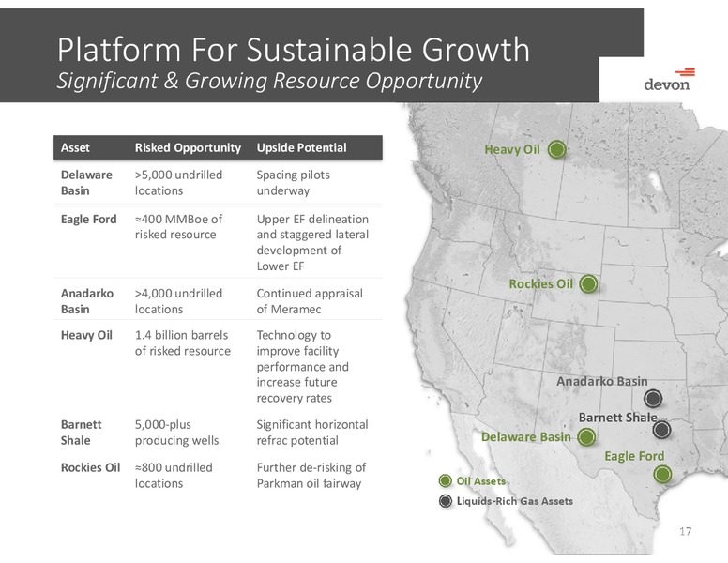Click the 'Upper EF delineation' upside cell
728x563 pixels.
click(312, 242)
